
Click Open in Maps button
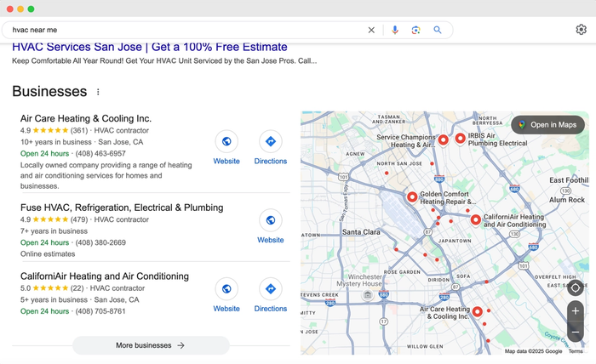(x=548, y=125)
